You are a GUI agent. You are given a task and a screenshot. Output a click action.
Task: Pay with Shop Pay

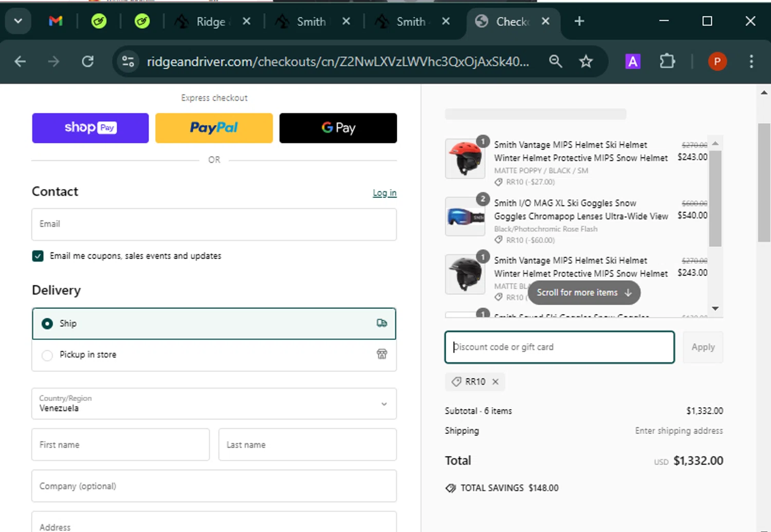pyautogui.click(x=90, y=128)
